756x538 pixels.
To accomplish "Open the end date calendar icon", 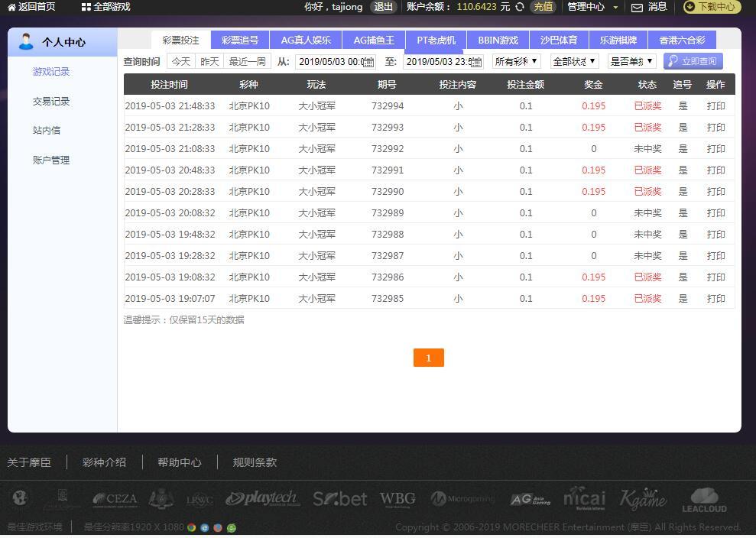I will [476, 62].
